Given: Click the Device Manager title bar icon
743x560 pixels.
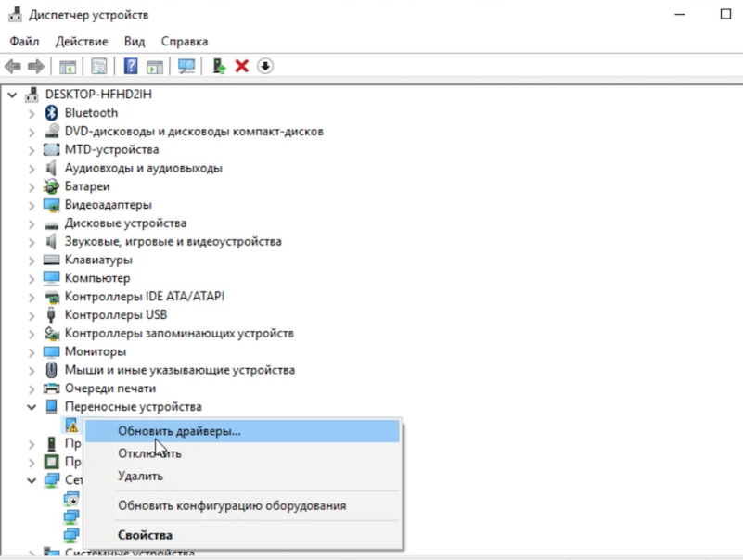Looking at the screenshot, I should (x=15, y=15).
